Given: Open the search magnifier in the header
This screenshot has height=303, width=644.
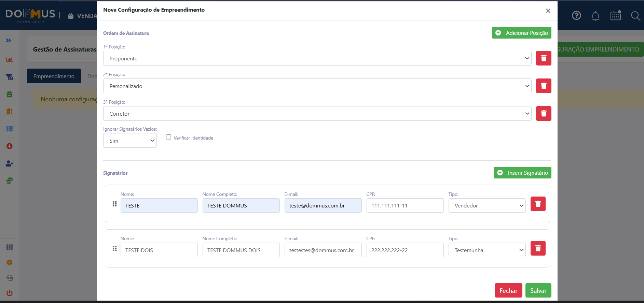Looking at the screenshot, I should (x=635, y=16).
